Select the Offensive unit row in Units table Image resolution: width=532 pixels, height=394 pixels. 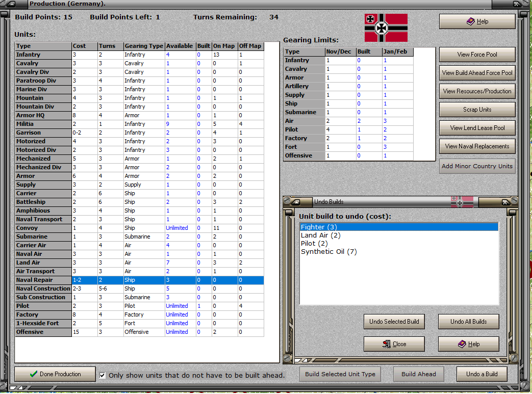139,332
